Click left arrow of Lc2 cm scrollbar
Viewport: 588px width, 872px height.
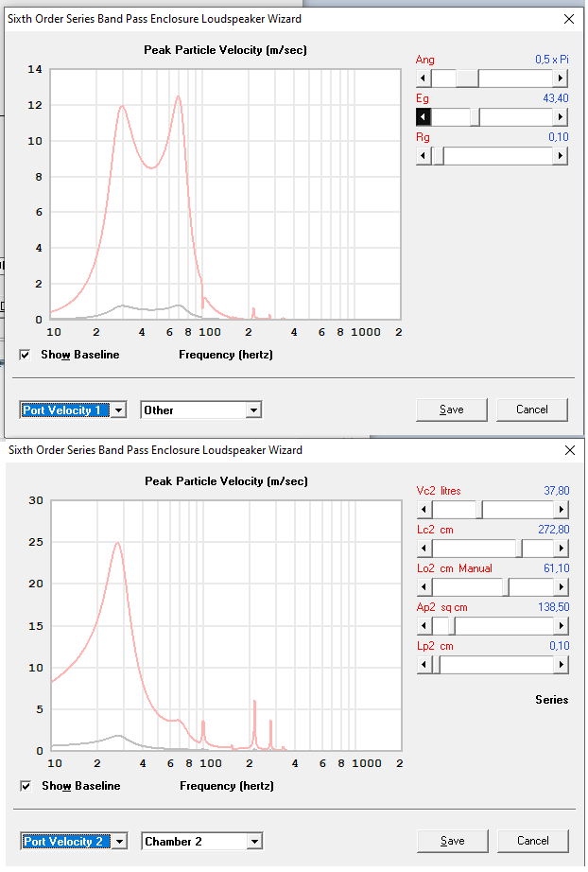tap(424, 549)
